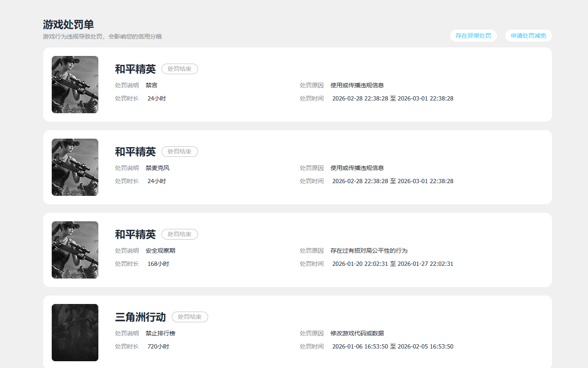Select the time range 2026-01-20 22:02:31 至 2026-01-27
588x368 pixels.
click(393, 264)
